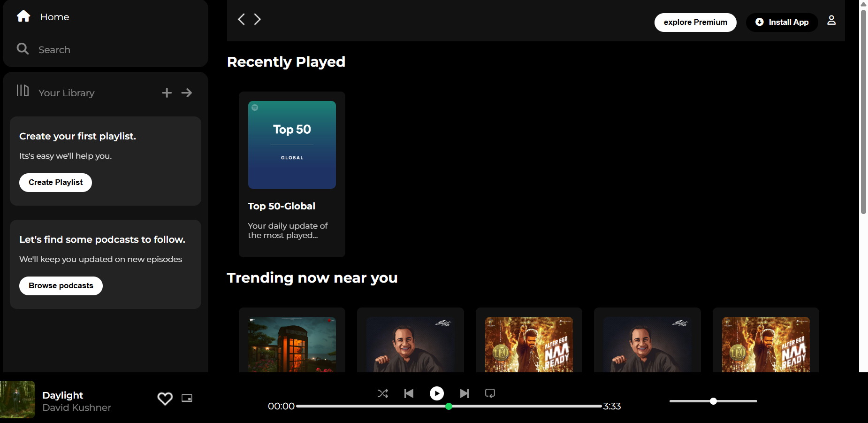The width and height of the screenshot is (868, 423).
Task: Click the 00:00 elapsed time text
Action: click(281, 407)
